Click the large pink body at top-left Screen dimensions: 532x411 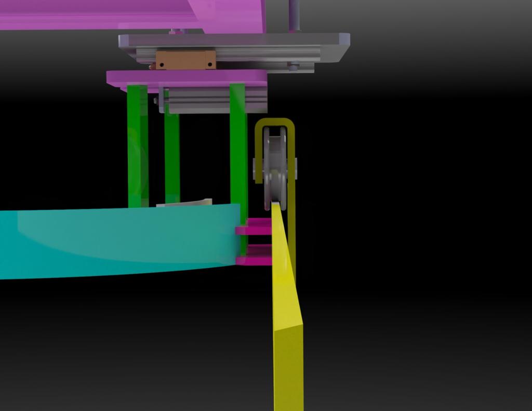pyautogui.click(x=104, y=15)
